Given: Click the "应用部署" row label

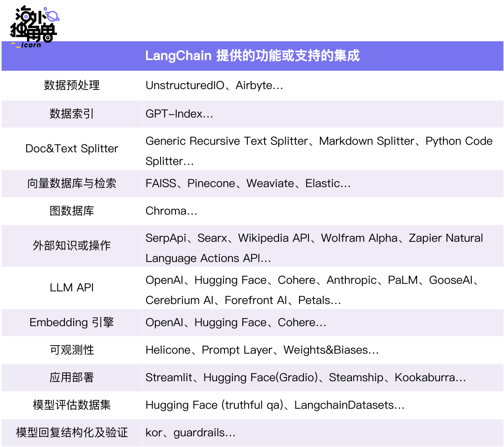Looking at the screenshot, I should point(72,377).
